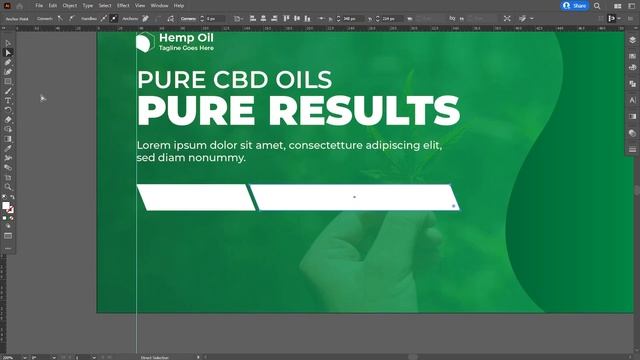Select the Eyedropper tool
640x360 pixels.
8,149
